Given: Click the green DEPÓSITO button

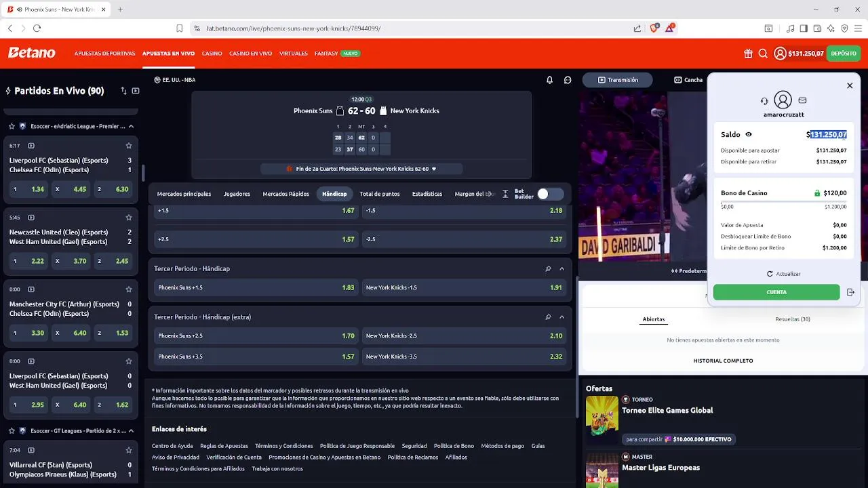Looking at the screenshot, I should [844, 54].
